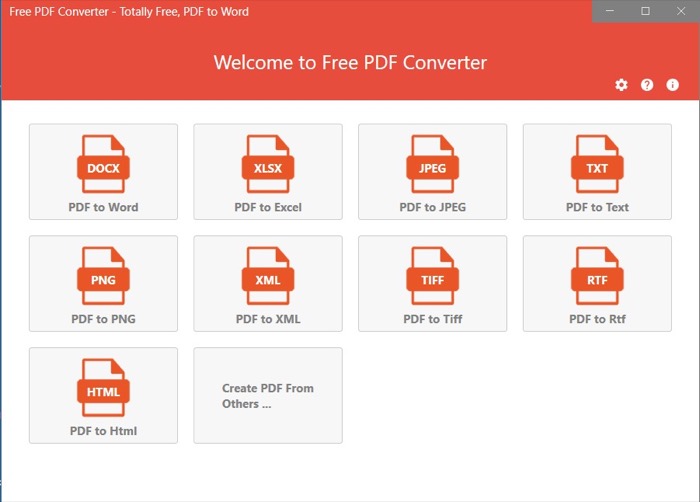
Task: Pick the JPEG PDF to JPEG tile
Action: (x=433, y=172)
